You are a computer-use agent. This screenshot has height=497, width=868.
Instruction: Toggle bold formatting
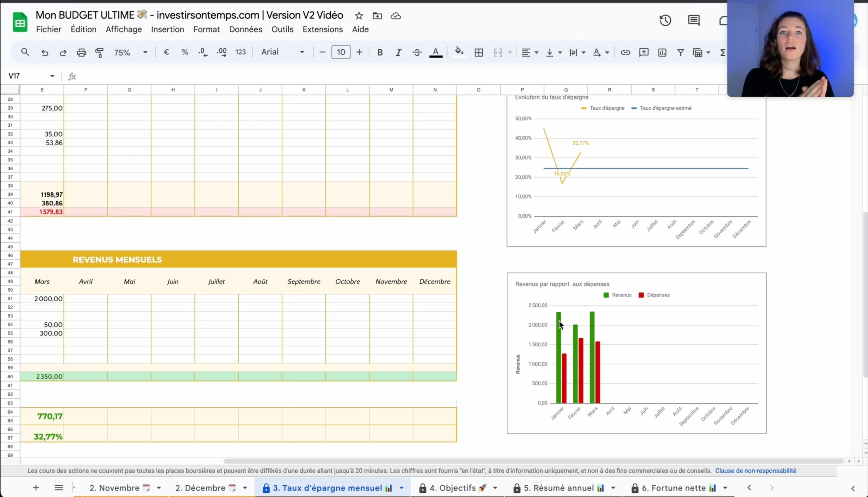[x=380, y=52]
